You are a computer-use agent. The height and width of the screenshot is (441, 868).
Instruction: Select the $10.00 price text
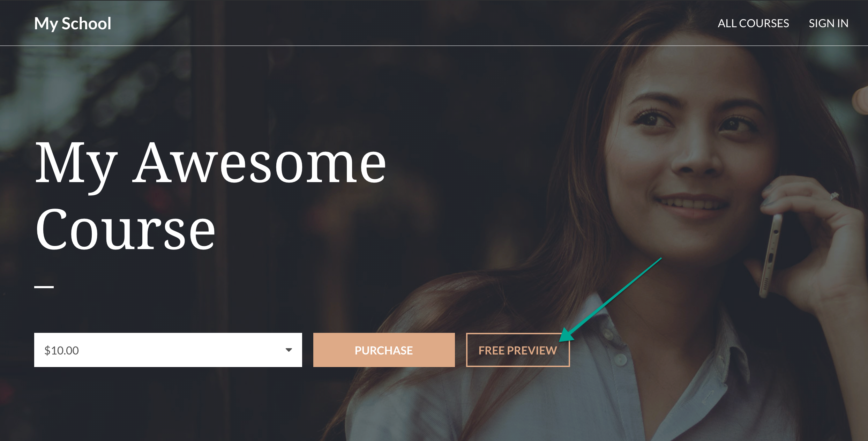point(61,350)
